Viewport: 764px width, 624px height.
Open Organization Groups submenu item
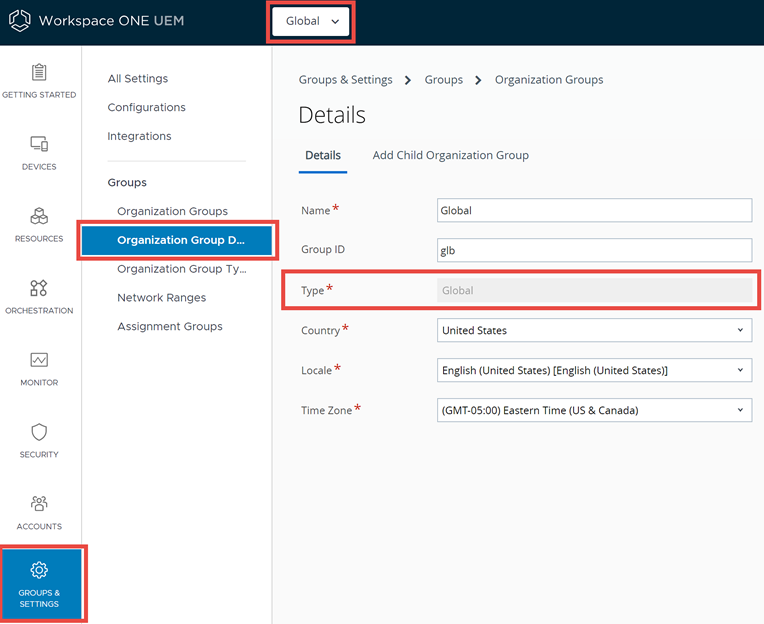coord(172,211)
